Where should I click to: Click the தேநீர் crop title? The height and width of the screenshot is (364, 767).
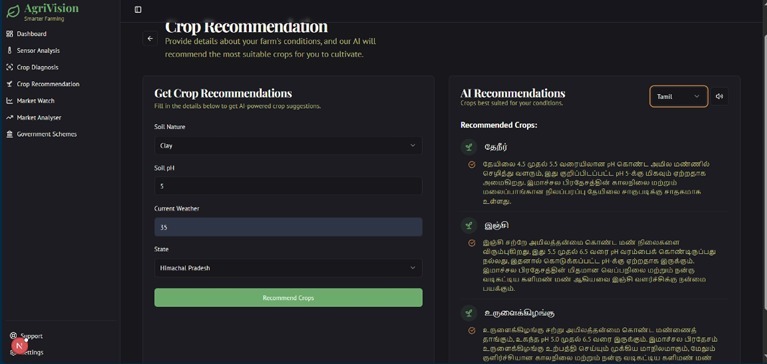pyautogui.click(x=496, y=147)
